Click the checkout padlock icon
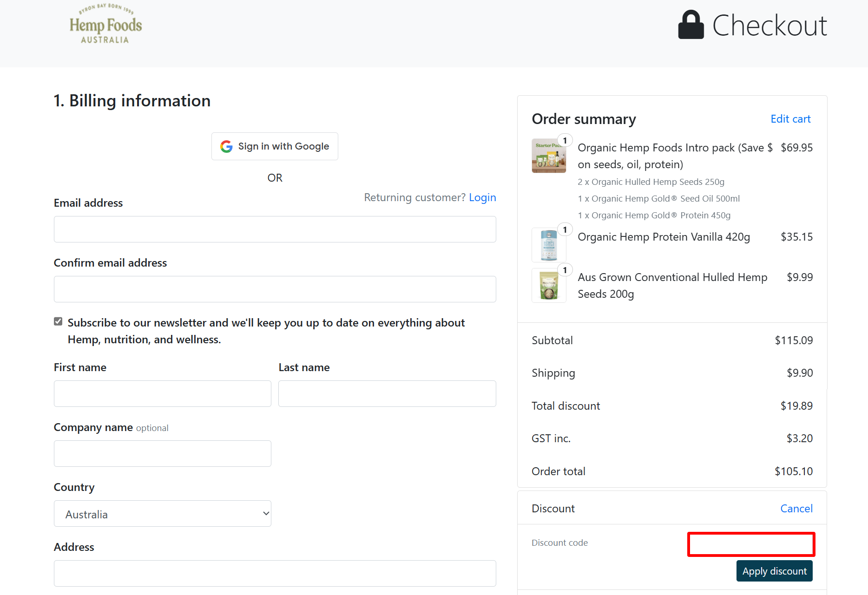Viewport: 868px width, 595px height. [x=690, y=25]
